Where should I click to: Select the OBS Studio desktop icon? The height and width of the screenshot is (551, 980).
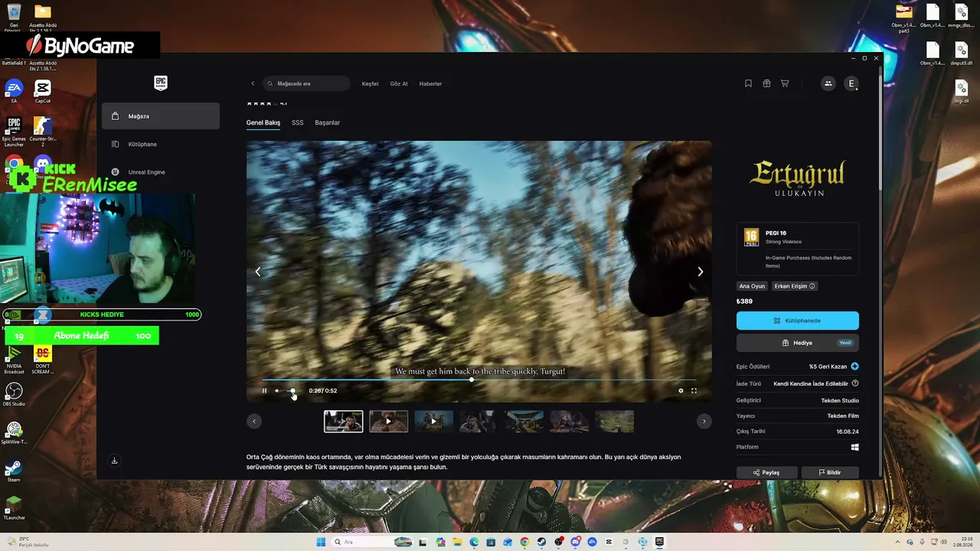tap(14, 394)
